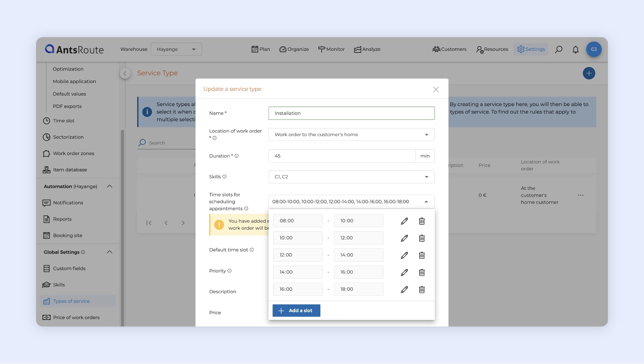Viewport: 644px width, 364px height.
Task: Open Location of work order dropdown
Action: pyautogui.click(x=351, y=135)
